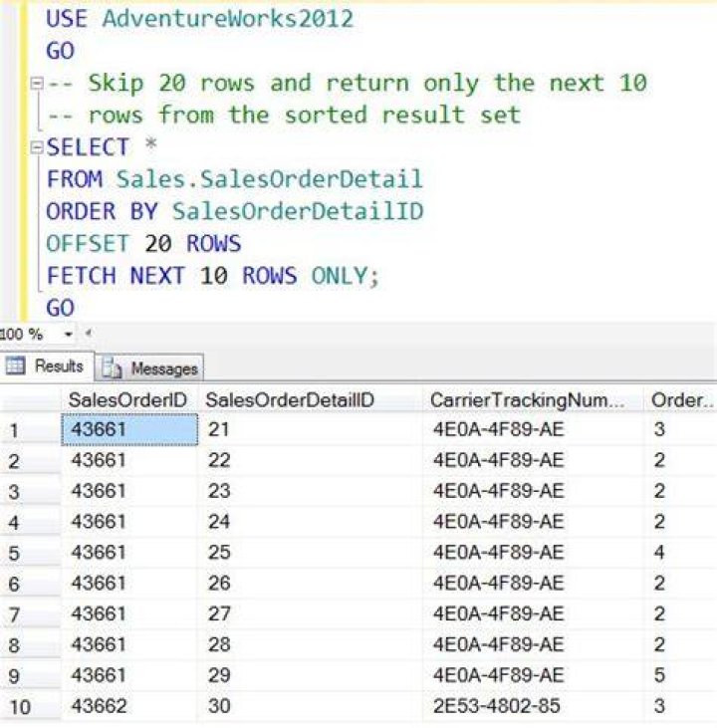Select Order quantity 5 in row 9
This screenshot has height=728, width=717.
click(681, 675)
